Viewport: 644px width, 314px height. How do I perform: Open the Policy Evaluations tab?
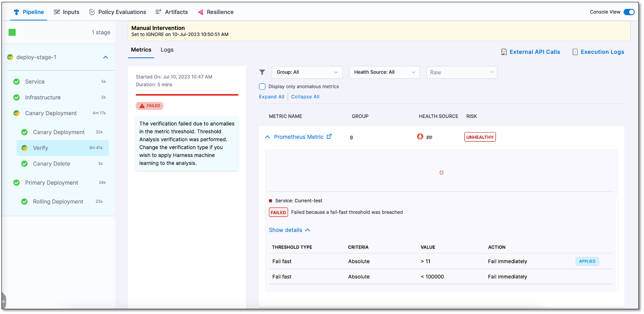(x=118, y=12)
